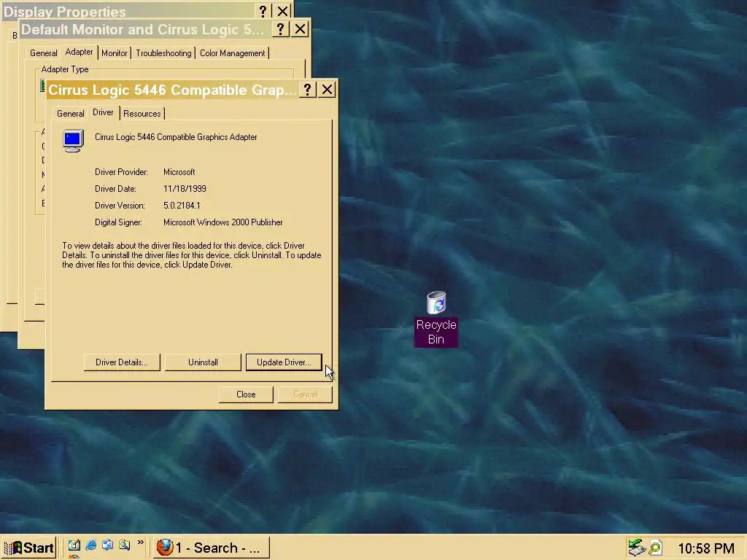Click the Safely Remove Hardware tray icon
This screenshot has height=560, width=747.
pos(636,548)
